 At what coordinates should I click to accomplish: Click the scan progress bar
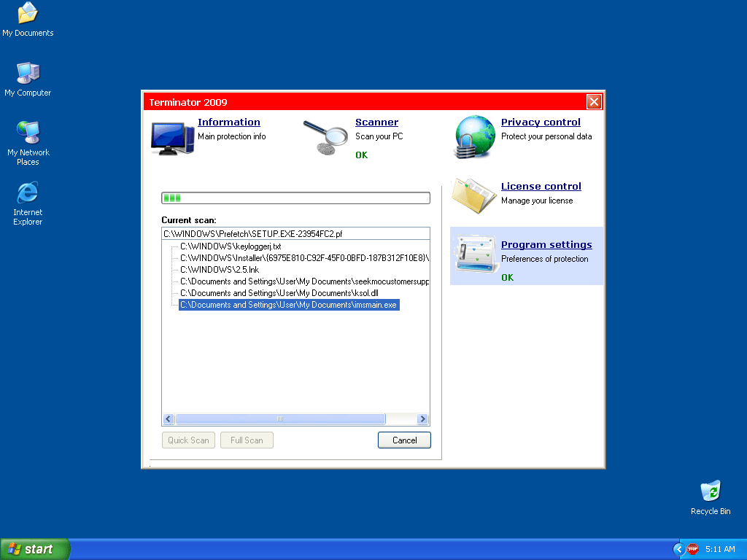pyautogui.click(x=295, y=198)
